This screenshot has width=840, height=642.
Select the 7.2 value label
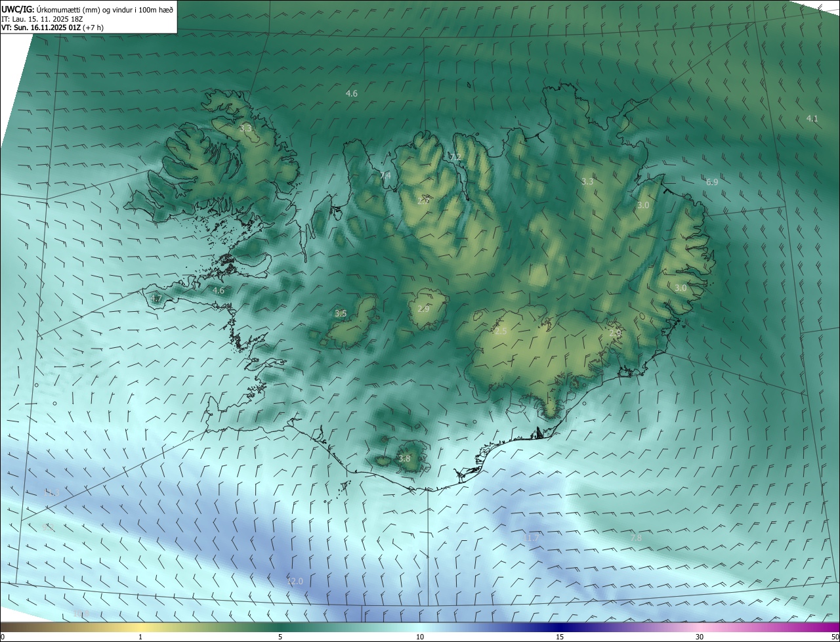[455, 157]
